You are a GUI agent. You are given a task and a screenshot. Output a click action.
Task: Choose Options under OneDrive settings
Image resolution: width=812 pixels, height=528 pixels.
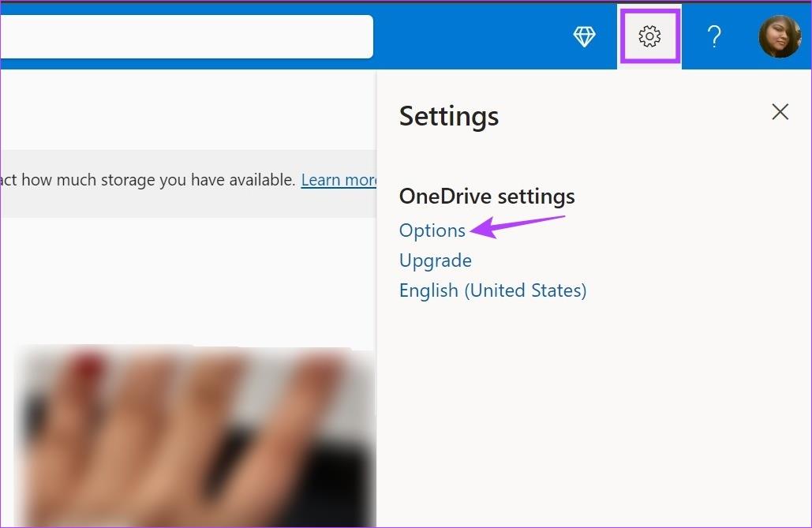(x=432, y=230)
